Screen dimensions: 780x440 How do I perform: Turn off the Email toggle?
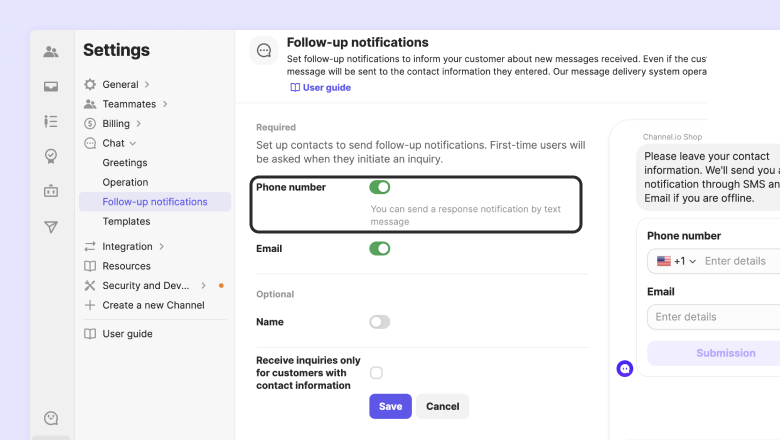pos(379,248)
